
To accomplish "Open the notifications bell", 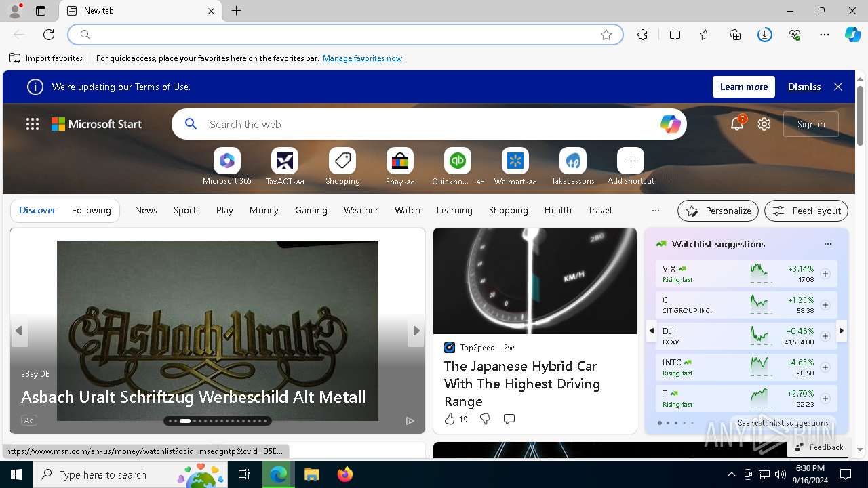I will tap(737, 124).
